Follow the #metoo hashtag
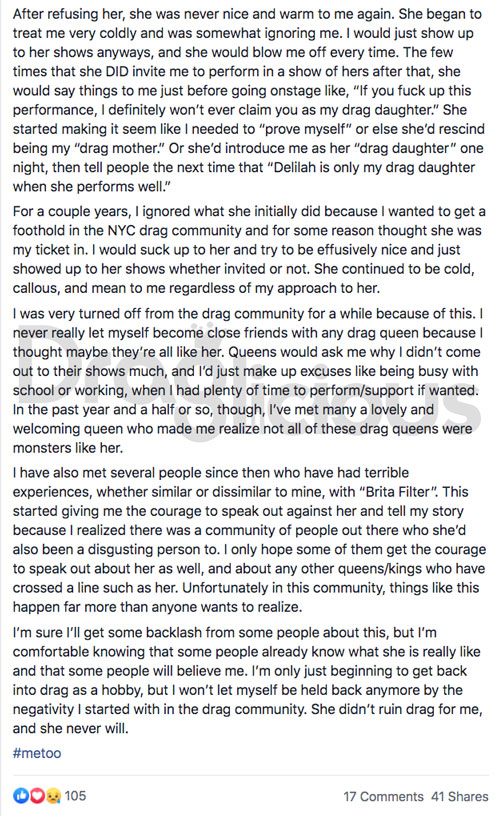 37,753
